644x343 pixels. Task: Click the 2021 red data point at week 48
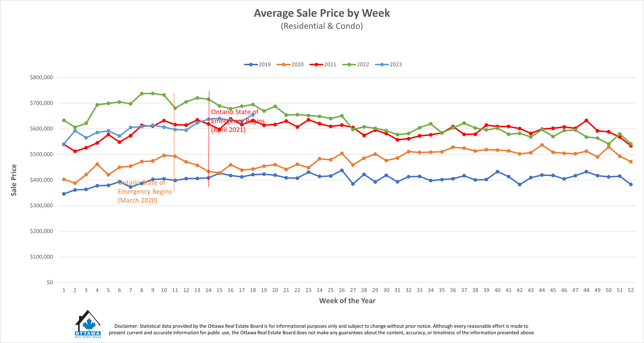coord(586,121)
